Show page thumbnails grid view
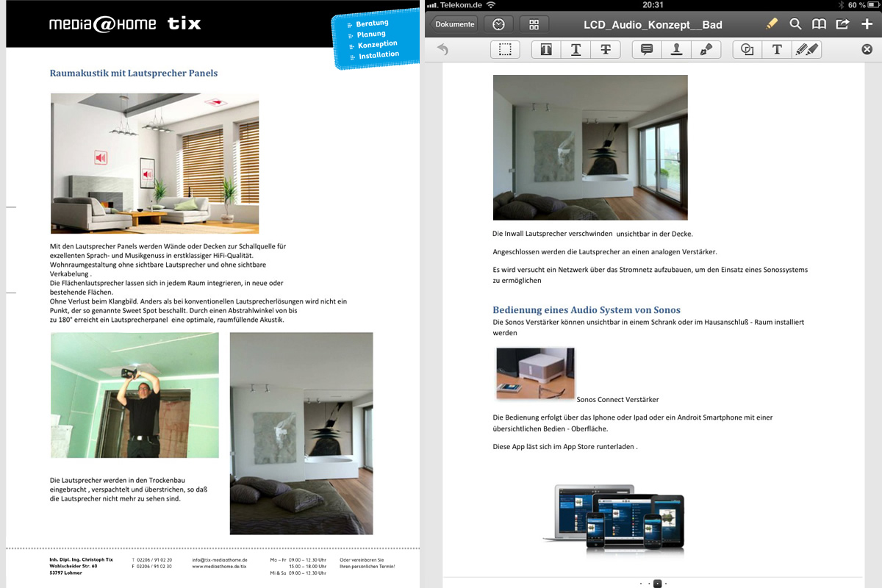 coord(534,24)
